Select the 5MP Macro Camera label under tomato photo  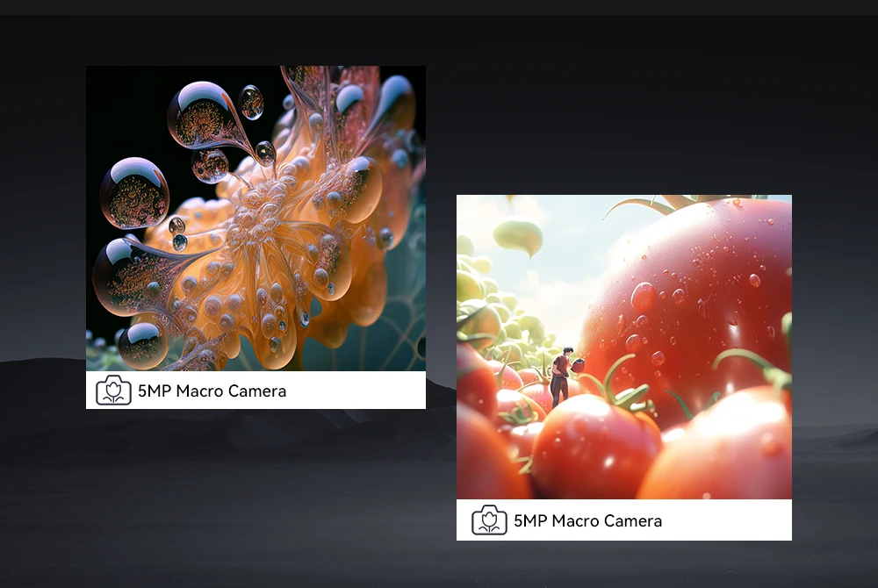click(x=587, y=520)
